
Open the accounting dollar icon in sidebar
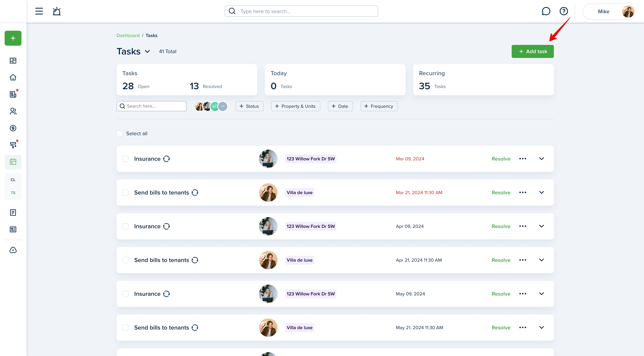click(13, 128)
